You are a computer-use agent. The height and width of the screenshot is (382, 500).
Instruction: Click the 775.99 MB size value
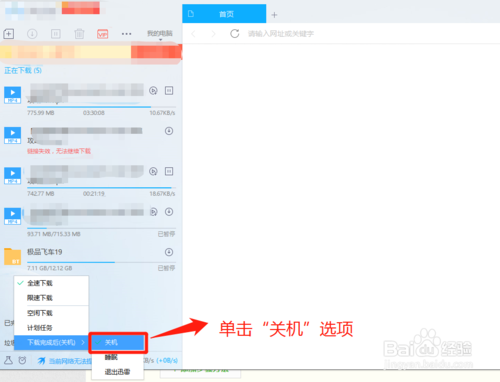pos(41,113)
